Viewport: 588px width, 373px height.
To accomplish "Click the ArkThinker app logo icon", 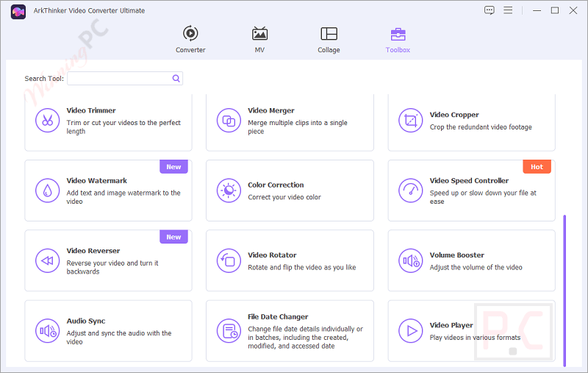I will coord(18,12).
